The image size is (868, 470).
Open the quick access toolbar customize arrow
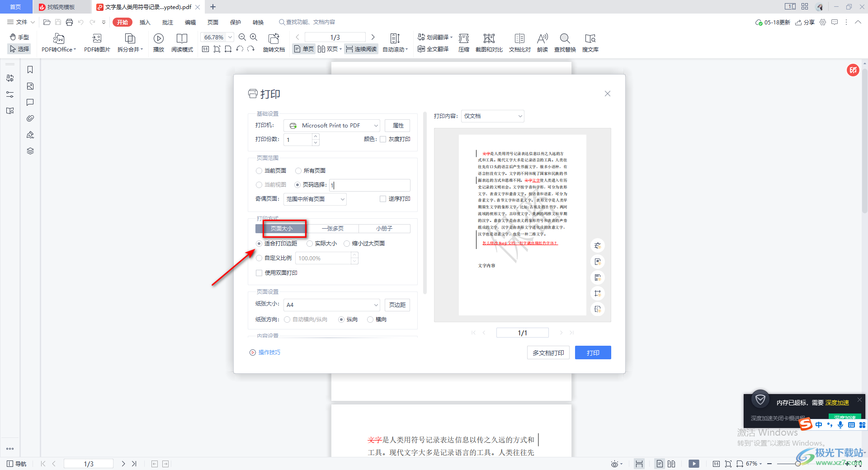point(104,22)
